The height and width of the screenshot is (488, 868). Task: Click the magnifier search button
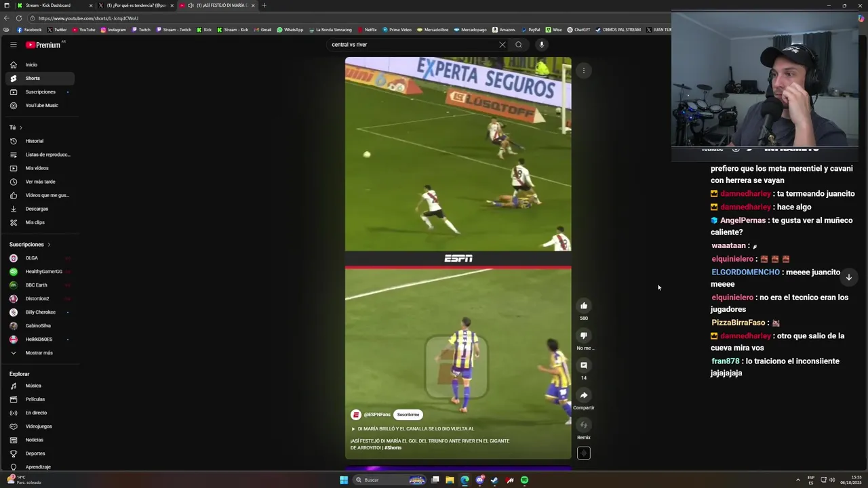pyautogui.click(x=518, y=45)
